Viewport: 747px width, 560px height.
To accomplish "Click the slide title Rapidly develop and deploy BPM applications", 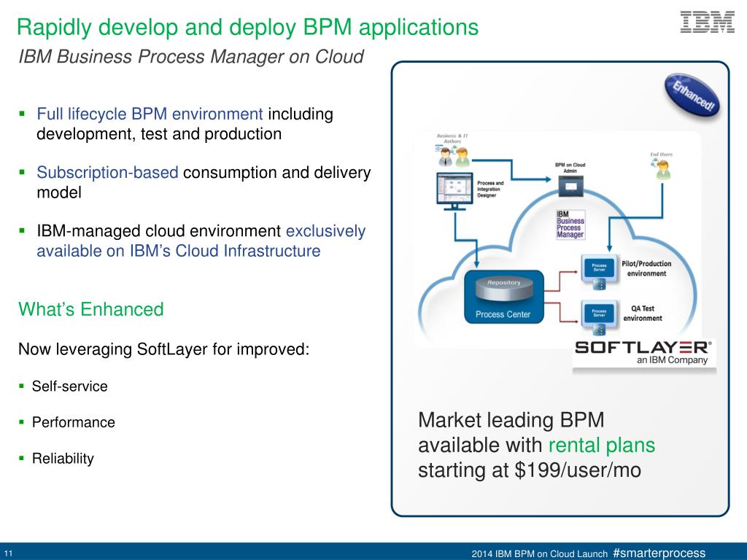I will [248, 27].
